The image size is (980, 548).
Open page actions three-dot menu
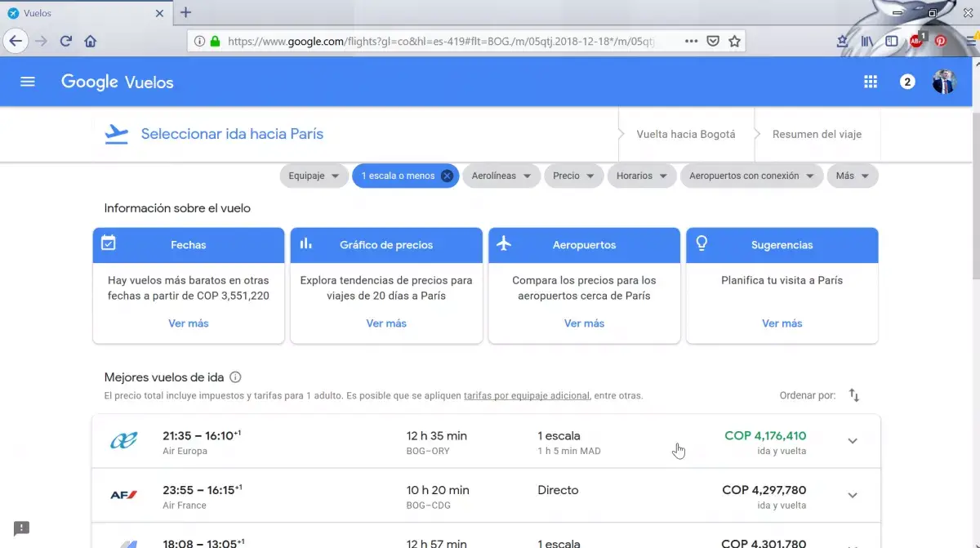pos(691,41)
